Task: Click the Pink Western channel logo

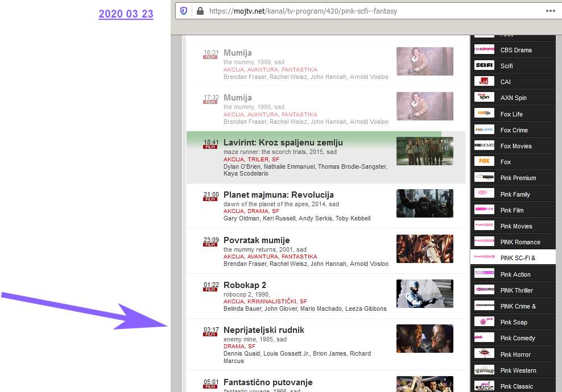Action: coord(484,370)
